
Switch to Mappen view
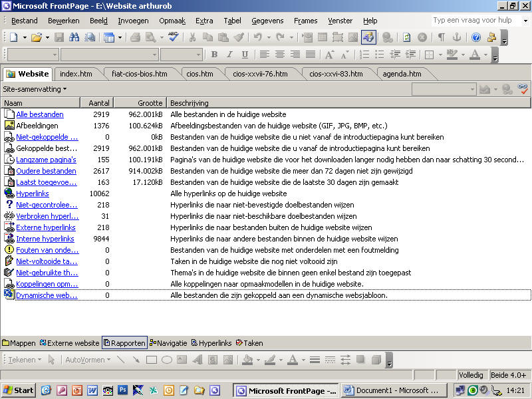(x=19, y=343)
